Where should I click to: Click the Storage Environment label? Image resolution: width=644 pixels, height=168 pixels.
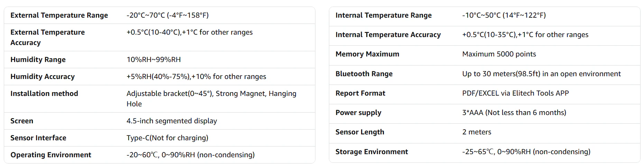tap(372, 152)
